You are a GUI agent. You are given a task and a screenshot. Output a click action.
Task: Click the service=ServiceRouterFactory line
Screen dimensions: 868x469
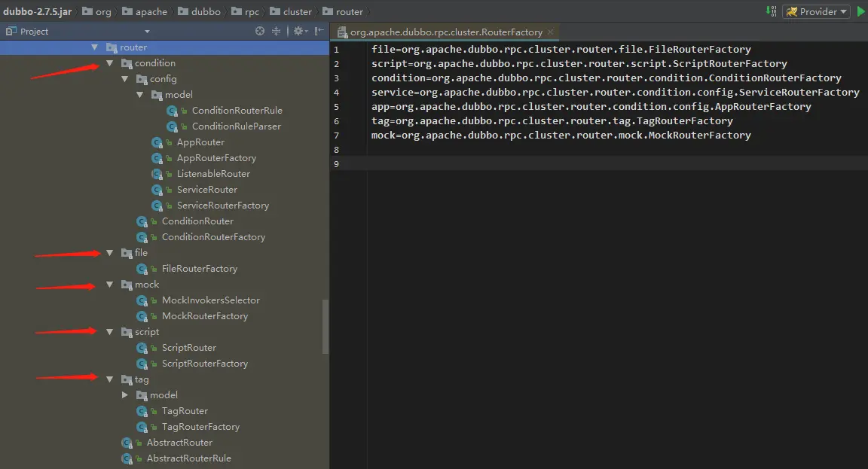point(615,93)
